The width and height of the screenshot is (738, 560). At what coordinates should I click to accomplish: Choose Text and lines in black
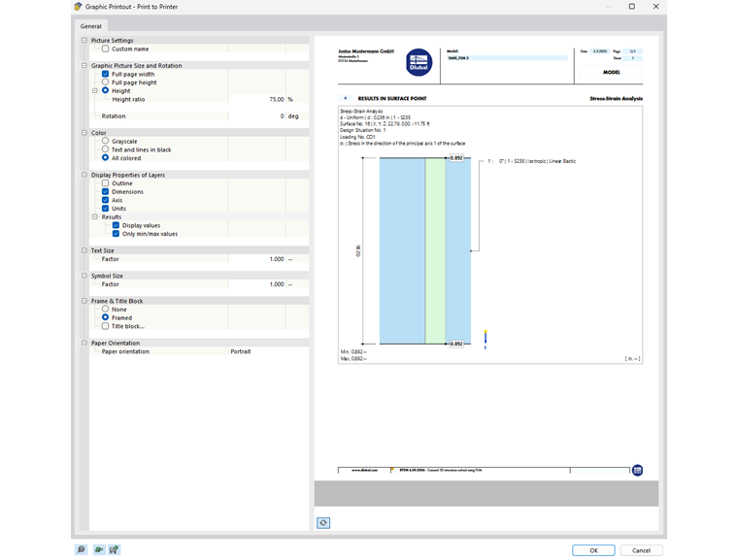point(106,149)
